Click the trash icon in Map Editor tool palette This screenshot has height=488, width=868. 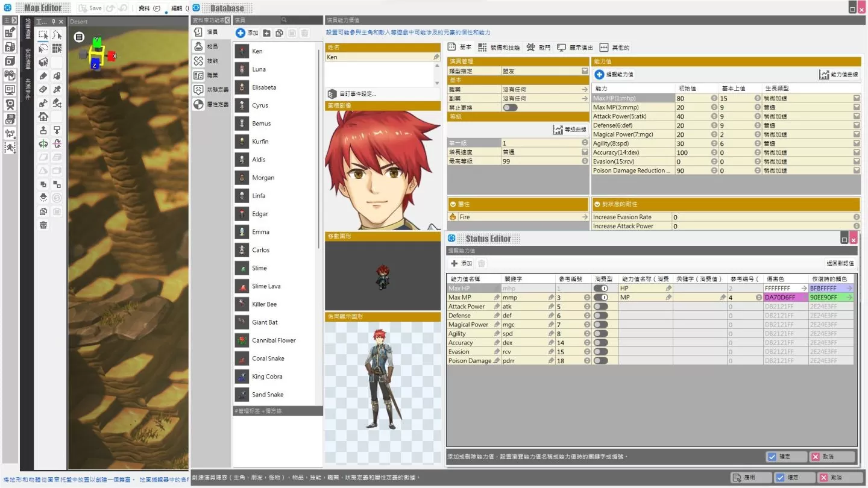(43, 225)
